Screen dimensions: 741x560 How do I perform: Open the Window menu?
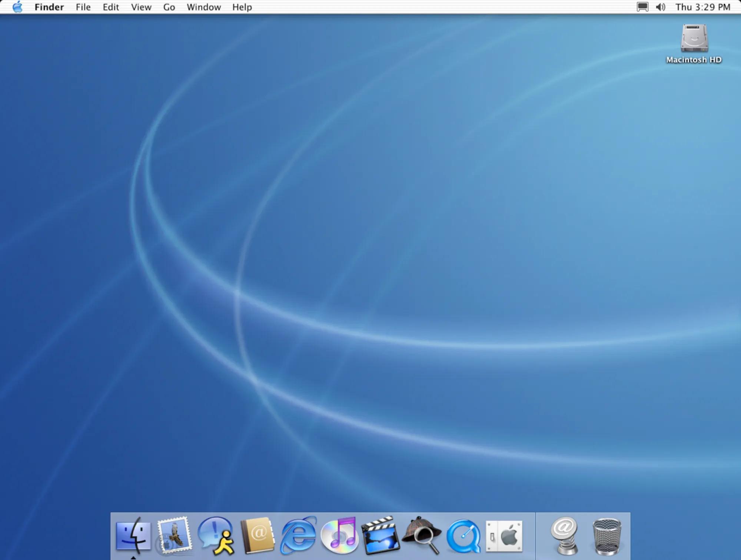(203, 7)
